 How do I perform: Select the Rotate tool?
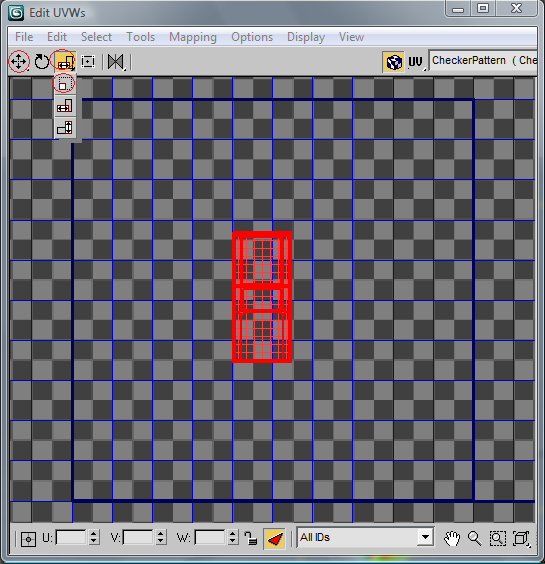click(x=42, y=62)
